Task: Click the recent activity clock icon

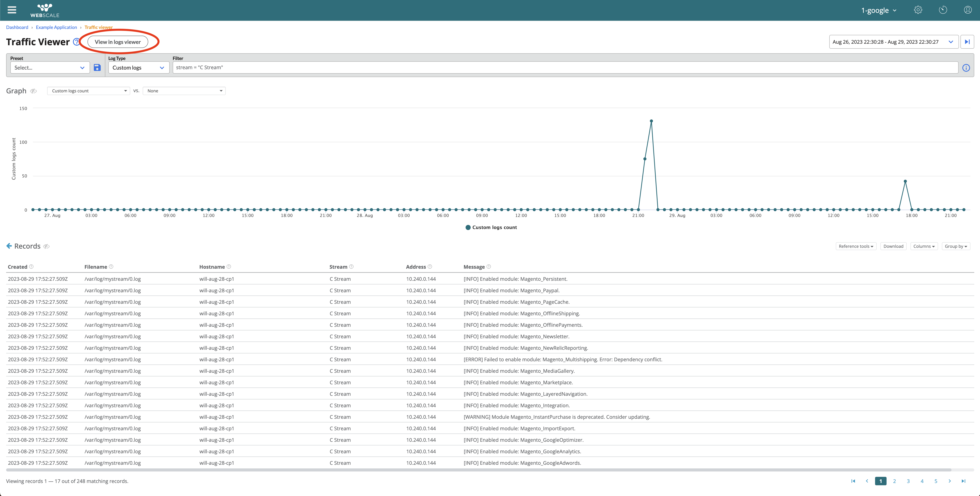Action: 943,10
